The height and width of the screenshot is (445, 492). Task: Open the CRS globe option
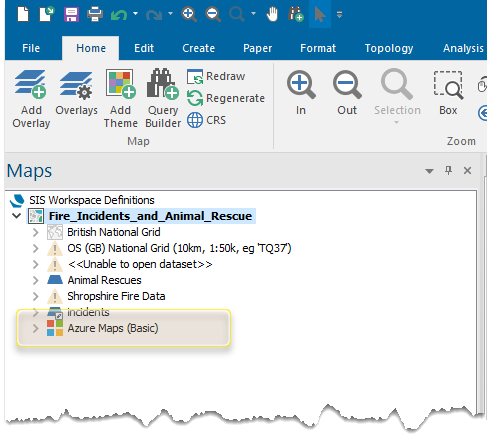206,120
